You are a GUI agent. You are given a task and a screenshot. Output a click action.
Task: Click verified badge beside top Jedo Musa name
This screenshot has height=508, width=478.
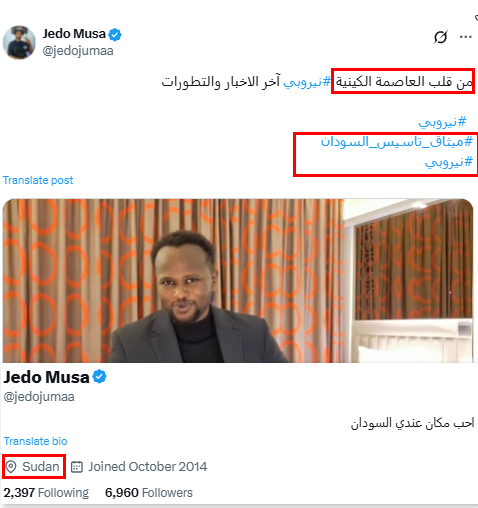pyautogui.click(x=115, y=34)
